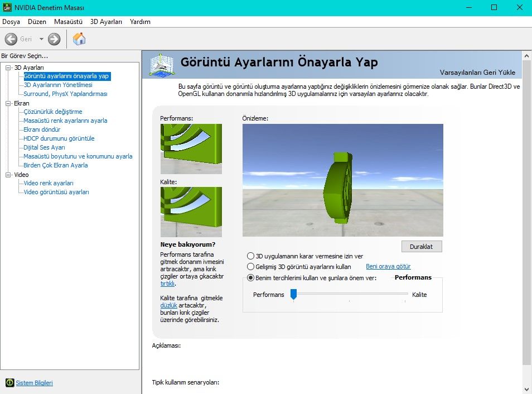Click Varsayılanları Geri Yükle
Screen dimensions: 532x394
coord(477,73)
